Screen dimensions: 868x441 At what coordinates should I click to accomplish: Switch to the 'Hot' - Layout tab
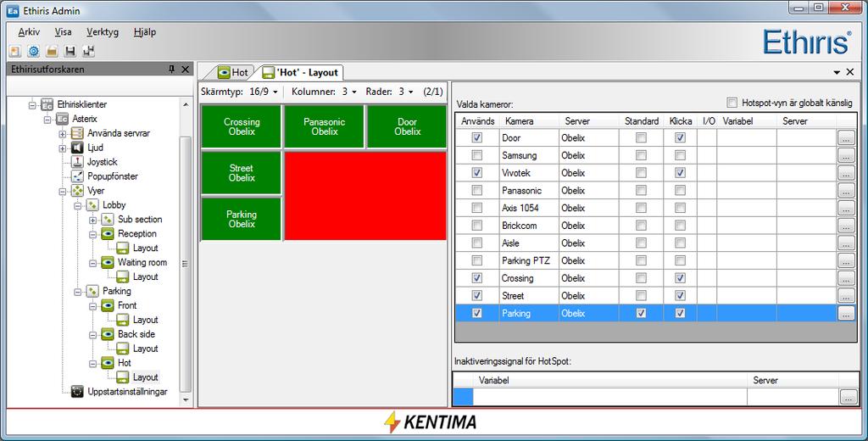(x=301, y=72)
